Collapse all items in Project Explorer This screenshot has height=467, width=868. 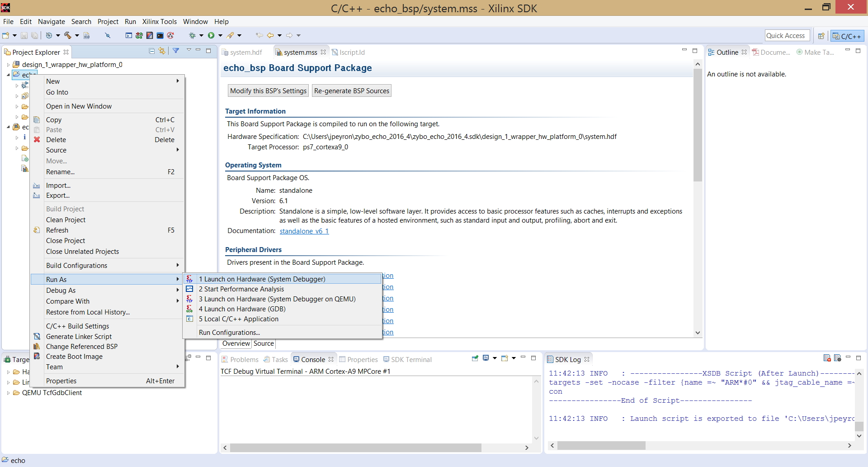[152, 51]
